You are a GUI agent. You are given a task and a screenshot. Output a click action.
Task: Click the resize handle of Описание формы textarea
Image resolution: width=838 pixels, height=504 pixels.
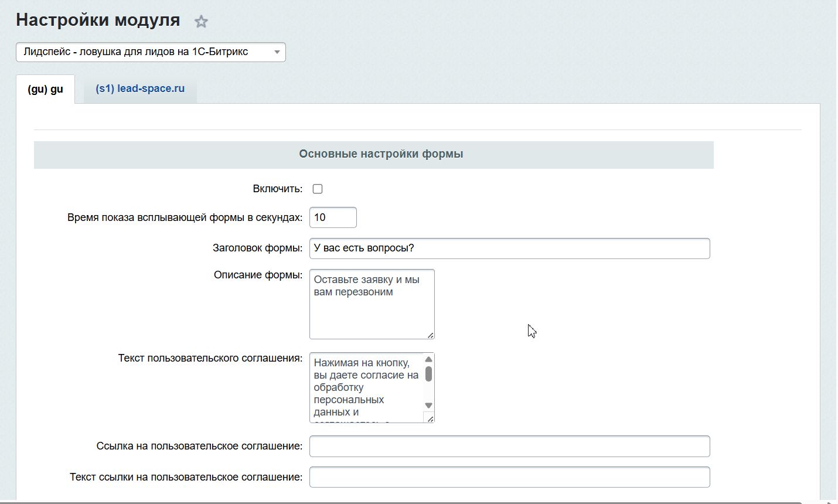431,335
